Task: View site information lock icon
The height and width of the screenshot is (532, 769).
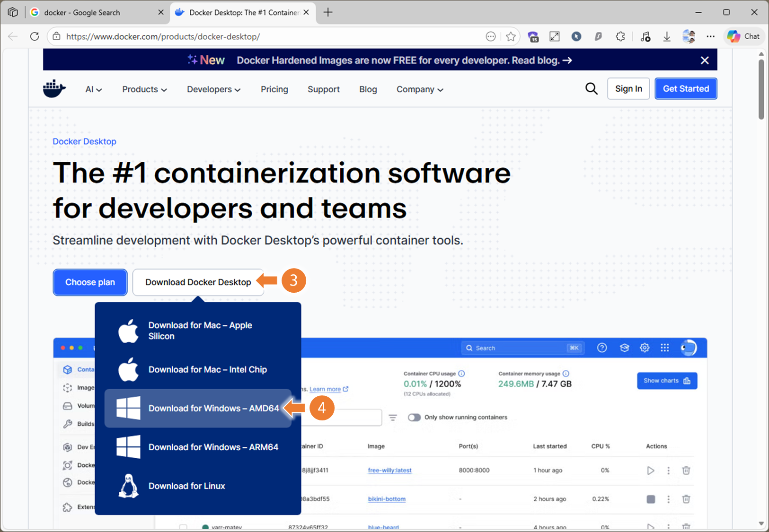Action: (57, 36)
